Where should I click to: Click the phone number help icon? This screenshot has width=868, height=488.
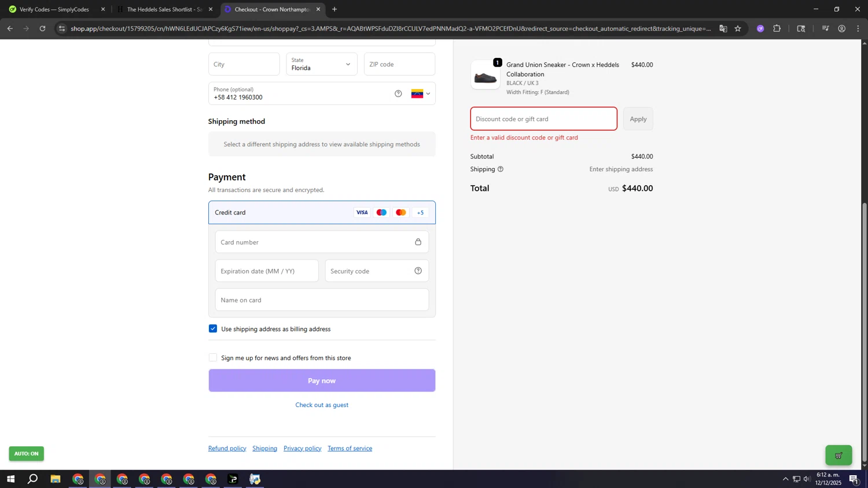coord(398,94)
